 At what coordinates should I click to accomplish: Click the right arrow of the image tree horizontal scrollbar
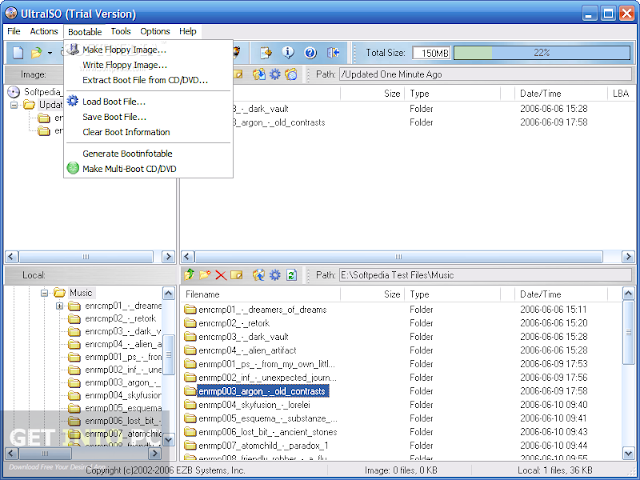168,257
